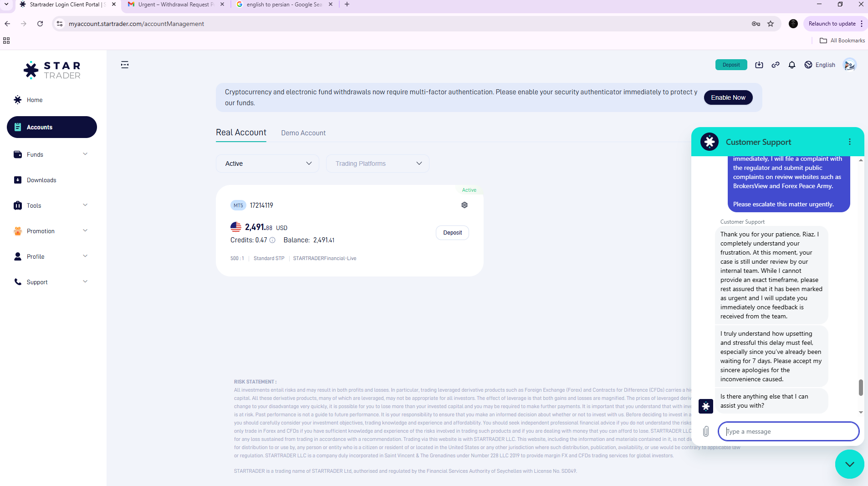Click the Standard STP account type
The image size is (868, 486).
coord(269,258)
